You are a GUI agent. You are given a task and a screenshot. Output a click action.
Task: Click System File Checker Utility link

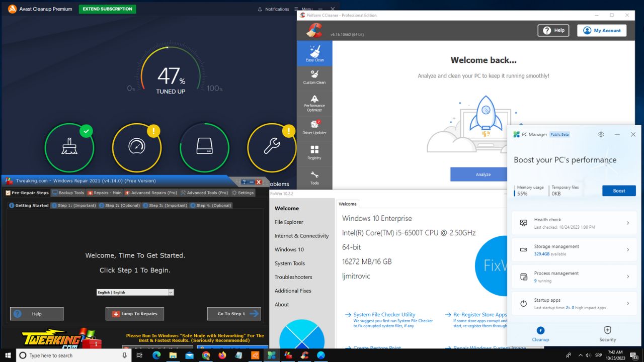click(384, 315)
